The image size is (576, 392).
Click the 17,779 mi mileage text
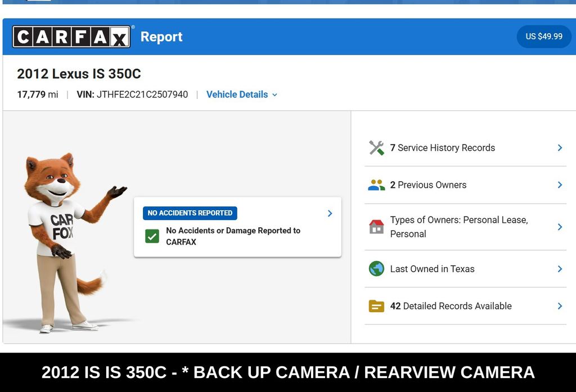38,94
